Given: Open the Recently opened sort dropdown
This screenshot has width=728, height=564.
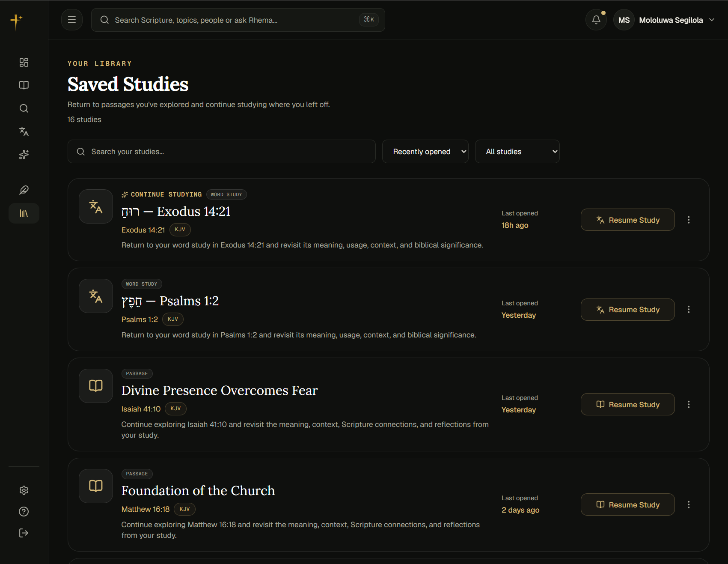Looking at the screenshot, I should click(x=425, y=151).
